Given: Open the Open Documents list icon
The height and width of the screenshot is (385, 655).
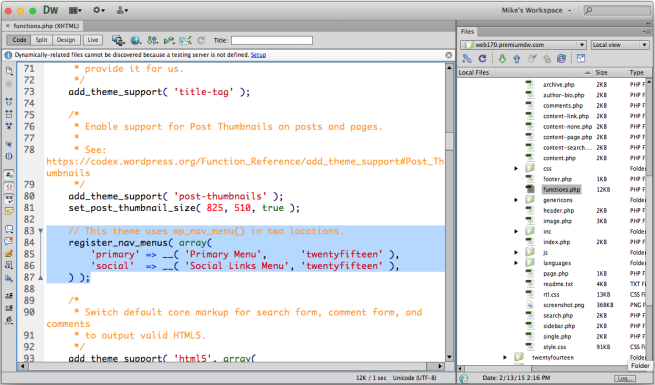Looking at the screenshot, I should click(9, 71).
